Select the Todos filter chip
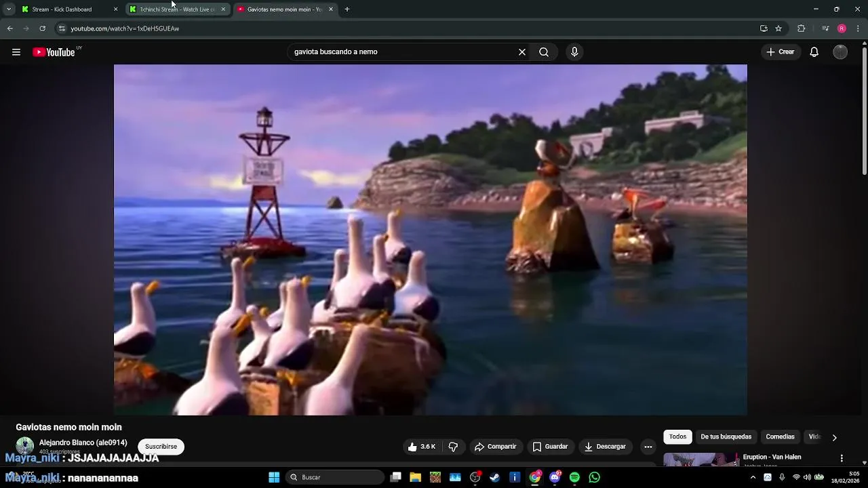The height and width of the screenshot is (488, 868). tap(677, 436)
